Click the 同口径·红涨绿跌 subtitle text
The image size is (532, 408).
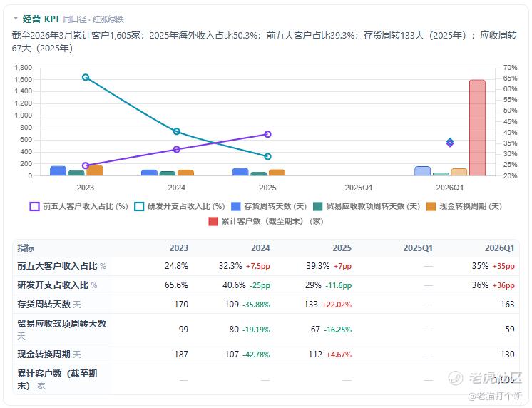(93, 19)
